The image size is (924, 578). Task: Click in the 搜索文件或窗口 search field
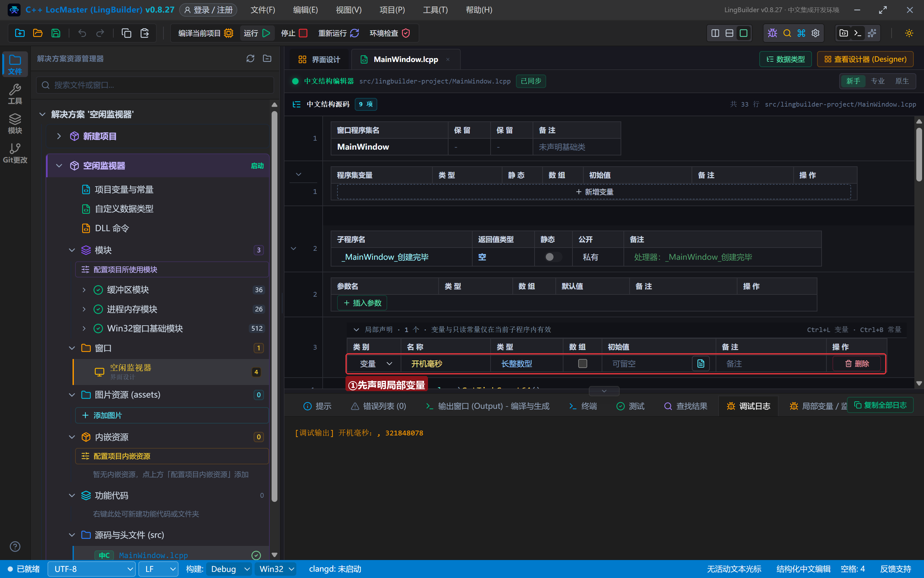click(x=155, y=85)
